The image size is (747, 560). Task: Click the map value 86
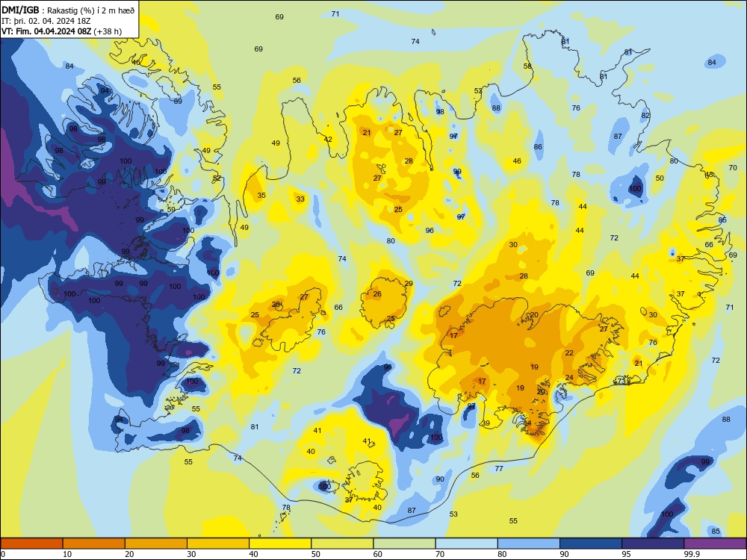tap(538, 146)
